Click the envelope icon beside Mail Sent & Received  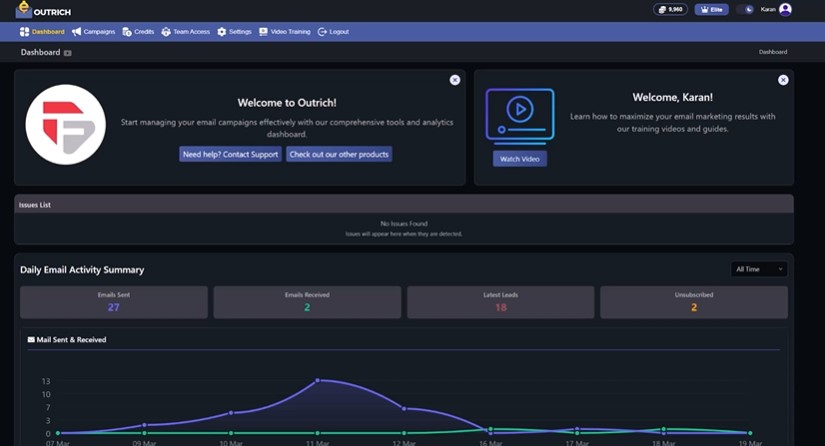[31, 340]
